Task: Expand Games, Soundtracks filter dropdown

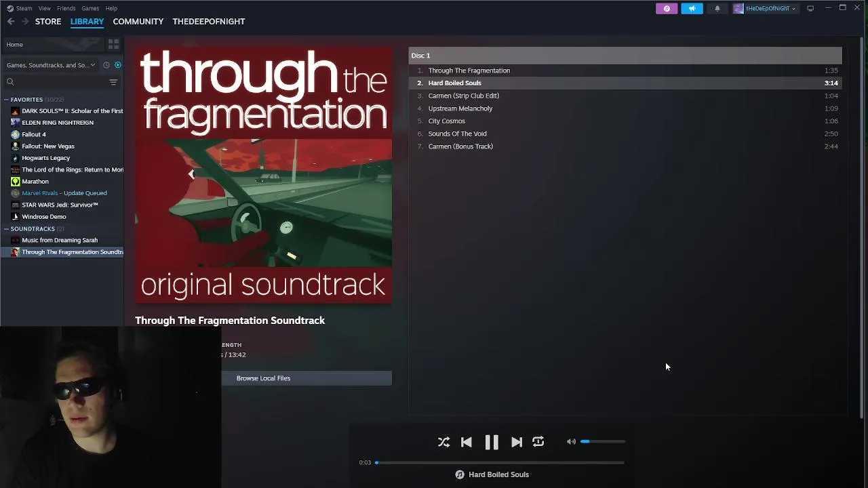Action: (x=51, y=65)
